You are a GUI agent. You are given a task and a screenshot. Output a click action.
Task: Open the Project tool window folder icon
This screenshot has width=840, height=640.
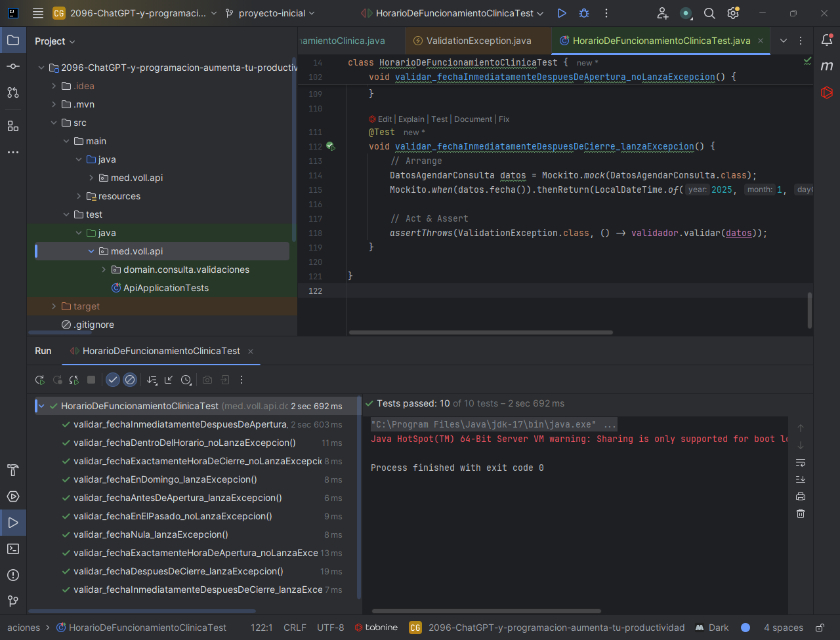13,40
